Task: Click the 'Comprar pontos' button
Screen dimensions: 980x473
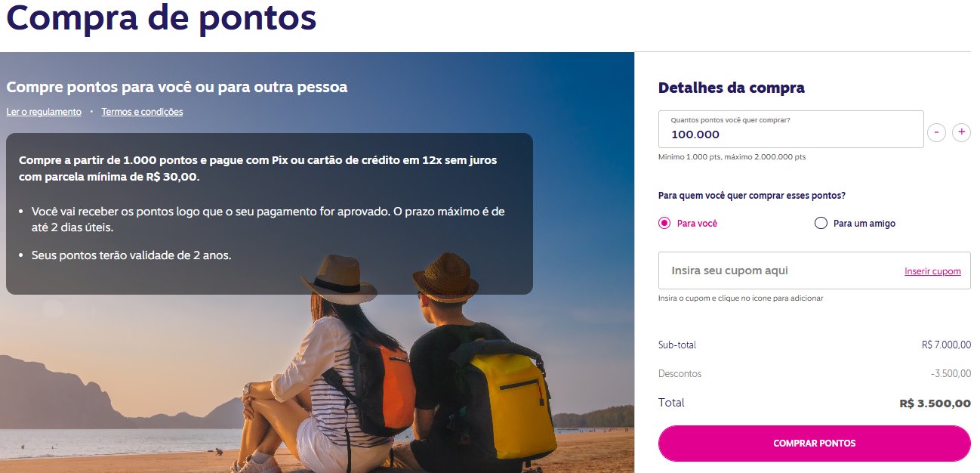Action: pyautogui.click(x=815, y=444)
